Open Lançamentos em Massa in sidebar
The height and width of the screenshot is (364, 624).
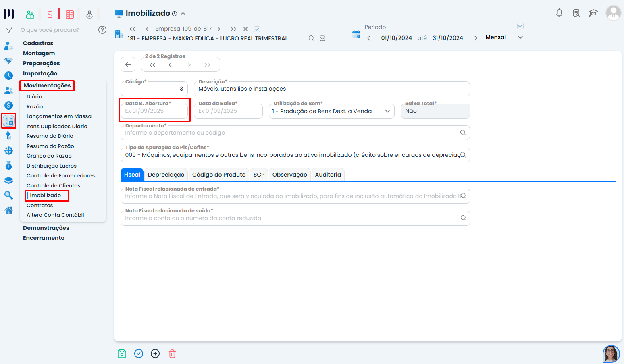[x=59, y=116]
